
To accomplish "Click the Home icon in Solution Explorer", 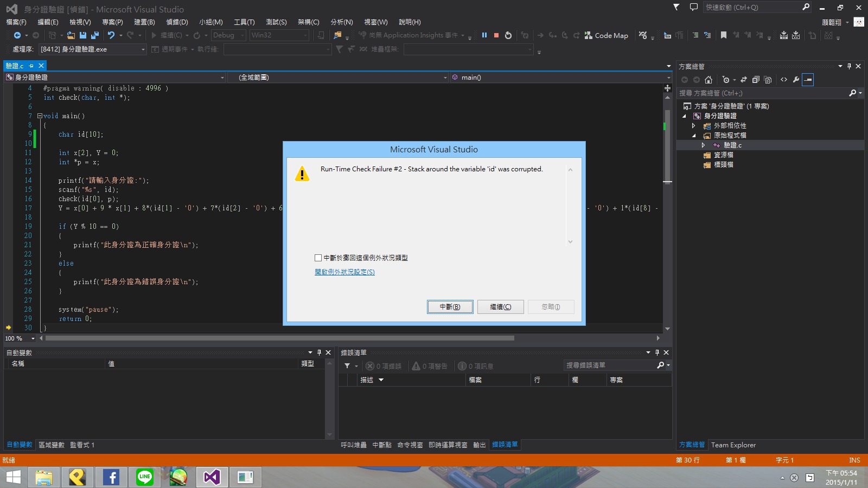I will pyautogui.click(x=709, y=80).
